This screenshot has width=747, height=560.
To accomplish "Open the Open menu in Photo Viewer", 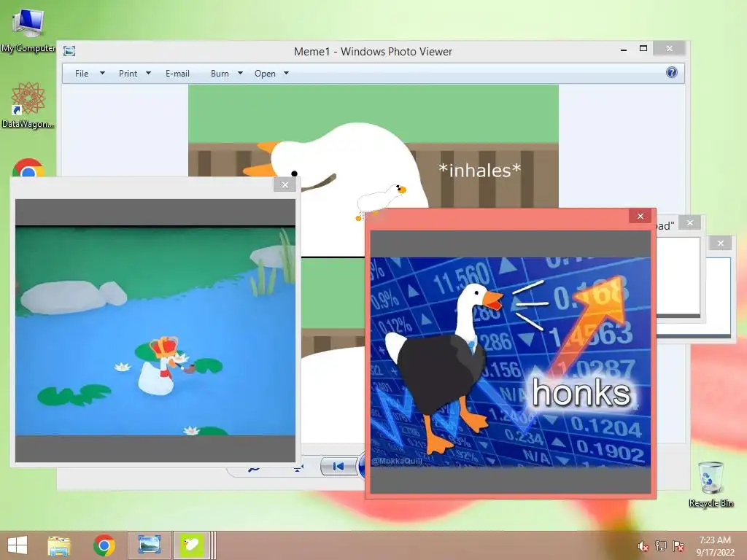I will click(x=265, y=74).
